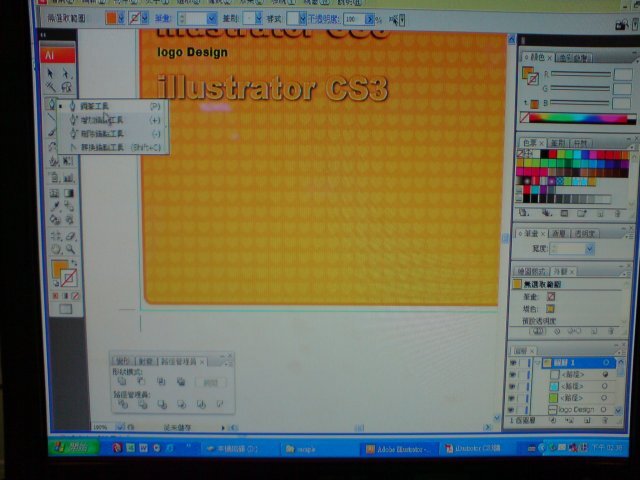640x480 pixels.
Task: Select the Lasso tool
Action: point(67,87)
